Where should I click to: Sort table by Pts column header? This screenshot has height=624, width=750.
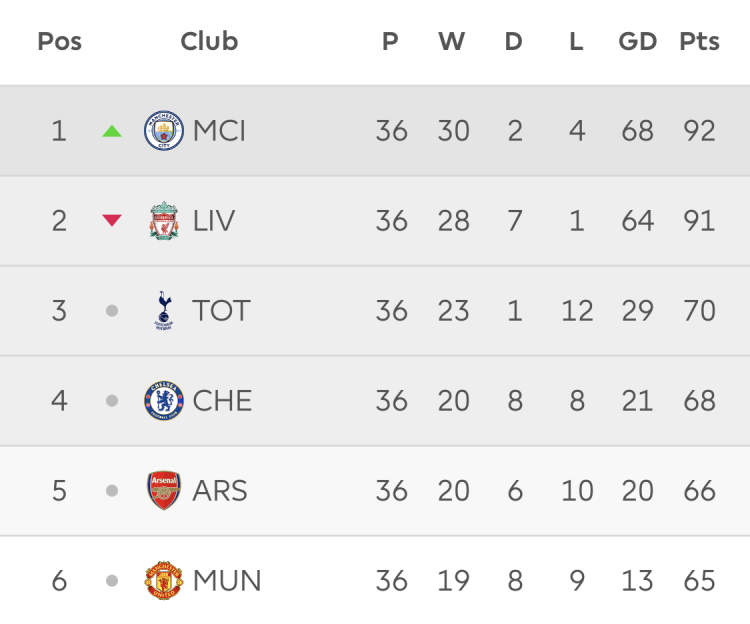pyautogui.click(x=699, y=42)
